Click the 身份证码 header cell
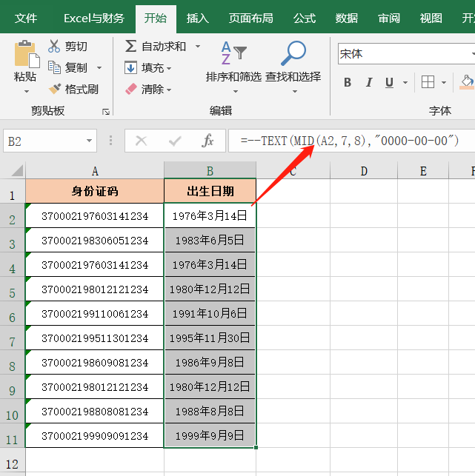This screenshot has height=476, width=475. tap(95, 191)
